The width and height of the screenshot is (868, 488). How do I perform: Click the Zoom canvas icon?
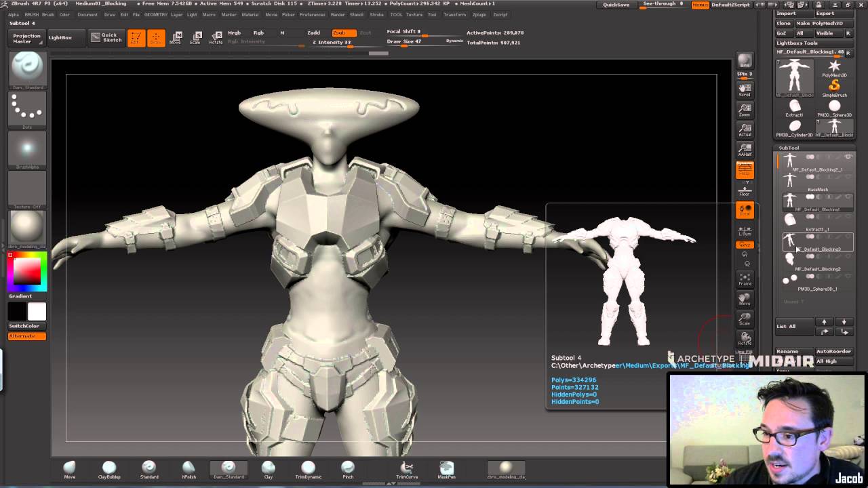745,110
